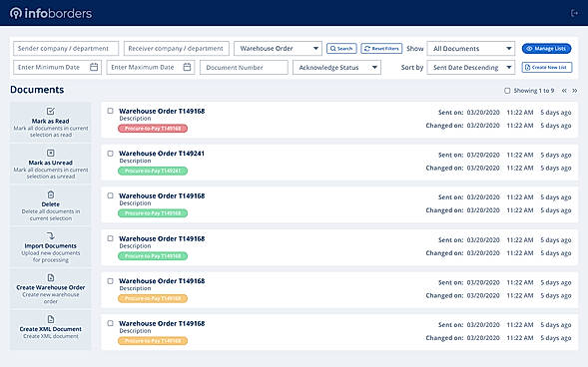Check the red-tagged Warehouse Order T149168 row
588x367 pixels.
[110, 111]
